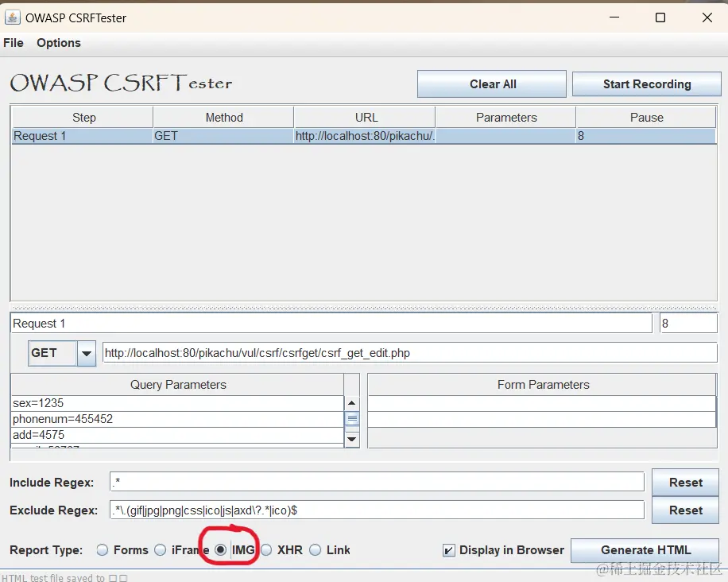This screenshot has width=728, height=582.
Task: Click the http://localhost:80/pikachu/ URL cell
Action: click(x=365, y=136)
